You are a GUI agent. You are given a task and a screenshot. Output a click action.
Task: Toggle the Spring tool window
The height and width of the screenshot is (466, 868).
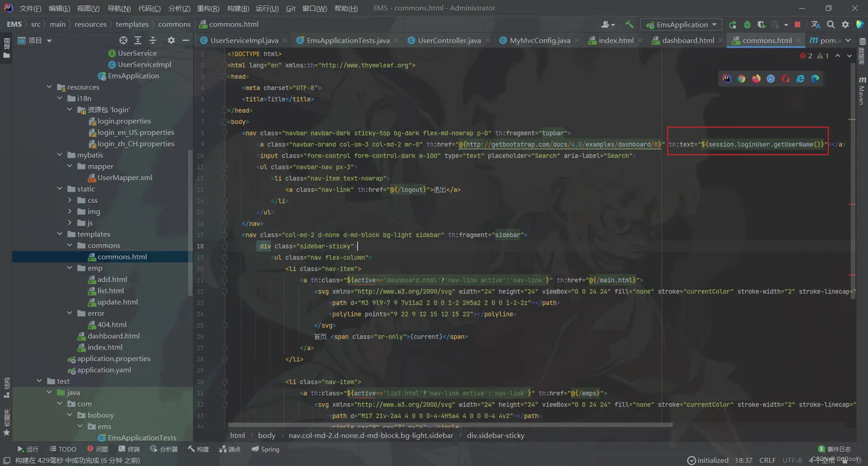point(265,449)
